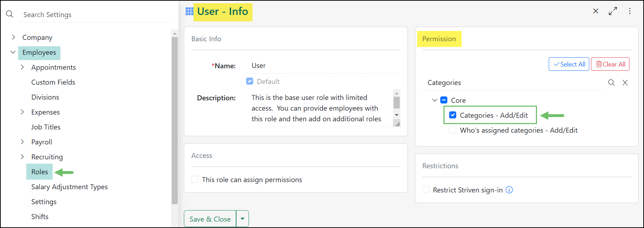This screenshot has height=228, width=644.
Task: Expand the User - Info panel to full screen
Action: (x=613, y=11)
